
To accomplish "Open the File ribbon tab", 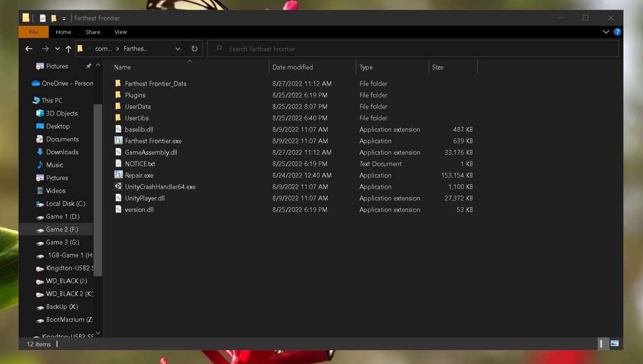I will [33, 32].
